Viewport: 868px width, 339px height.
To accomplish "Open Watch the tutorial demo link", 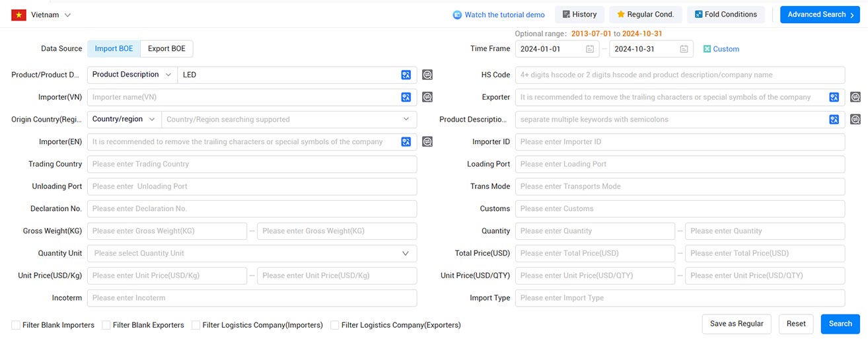I will click(x=499, y=15).
